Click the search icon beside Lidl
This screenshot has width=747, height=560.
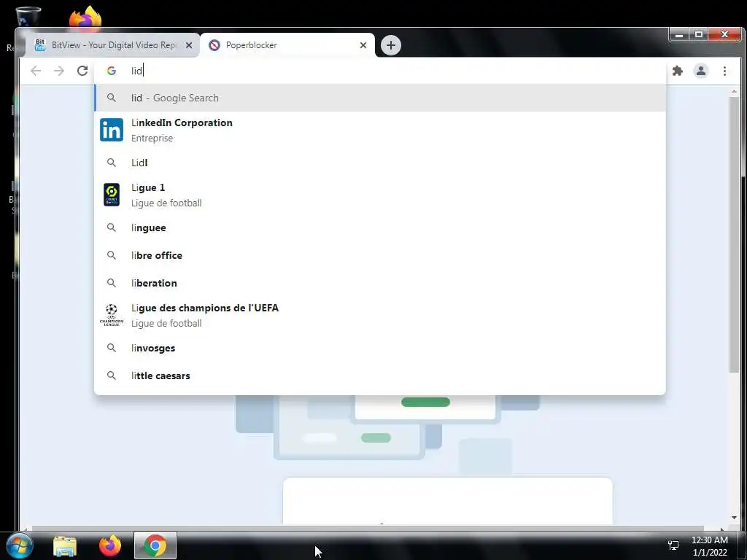(x=112, y=163)
